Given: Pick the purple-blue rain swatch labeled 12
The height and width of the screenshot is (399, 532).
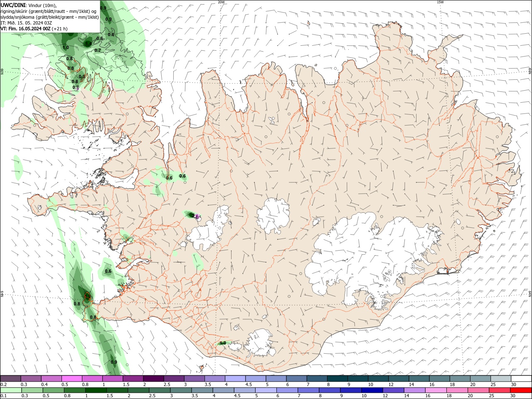Looking at the screenshot, I should pos(393,390).
